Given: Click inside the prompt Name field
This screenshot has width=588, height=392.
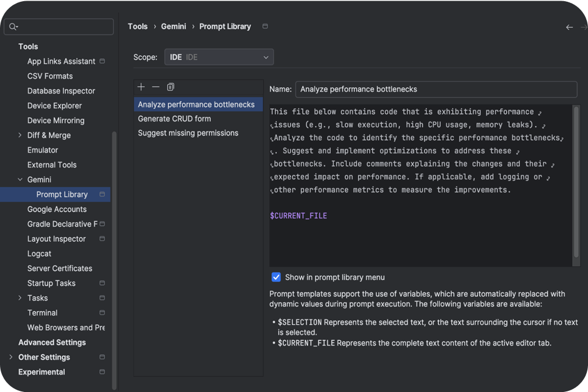Looking at the screenshot, I should click(x=435, y=89).
